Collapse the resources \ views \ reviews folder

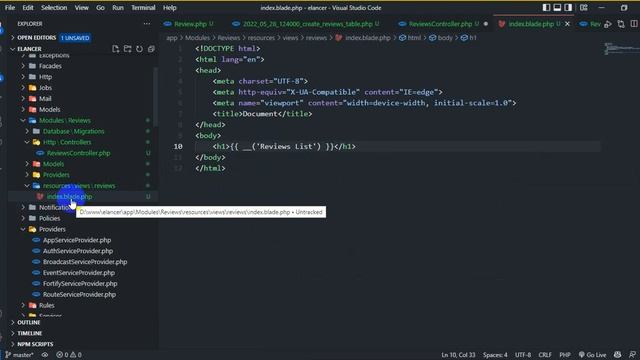point(79,186)
